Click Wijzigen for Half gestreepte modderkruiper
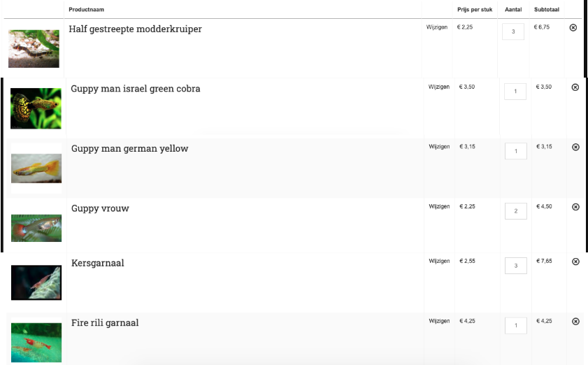The image size is (588, 365). 437,27
